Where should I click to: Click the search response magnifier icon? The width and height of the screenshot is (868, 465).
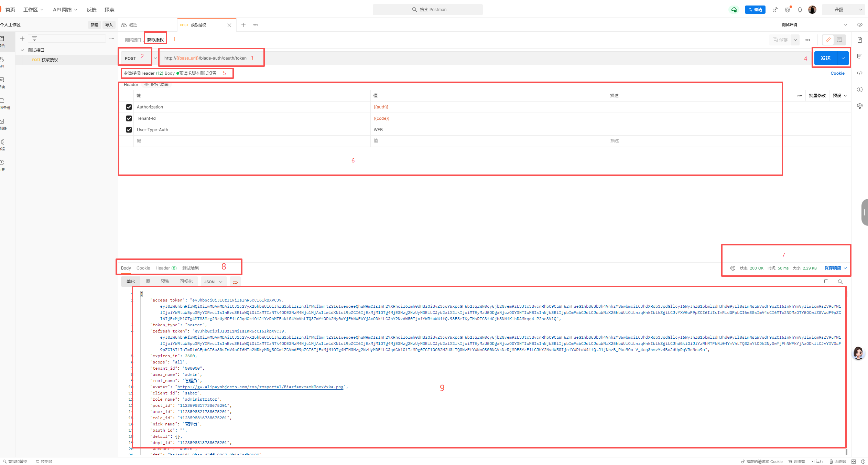pos(840,282)
